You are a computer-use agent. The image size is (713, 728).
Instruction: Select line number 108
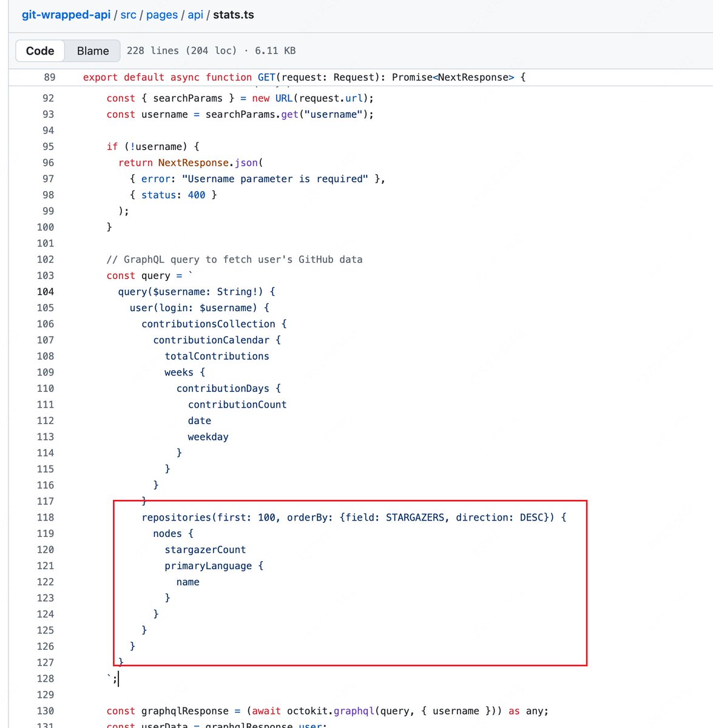tap(46, 356)
